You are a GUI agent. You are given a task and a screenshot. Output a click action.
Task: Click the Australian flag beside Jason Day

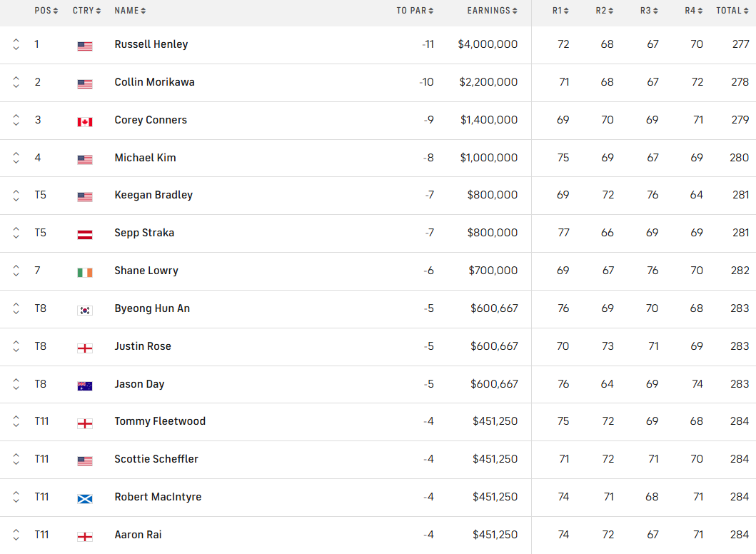[85, 386]
